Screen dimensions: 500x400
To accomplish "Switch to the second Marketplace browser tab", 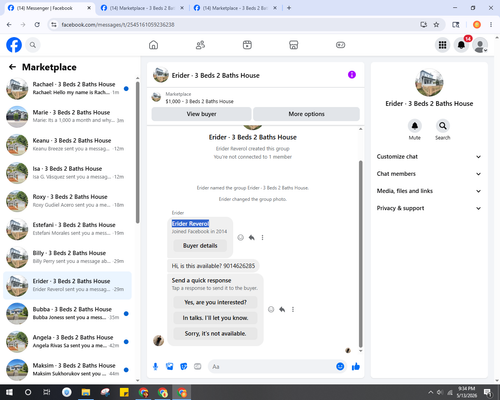I will [x=142, y=8].
